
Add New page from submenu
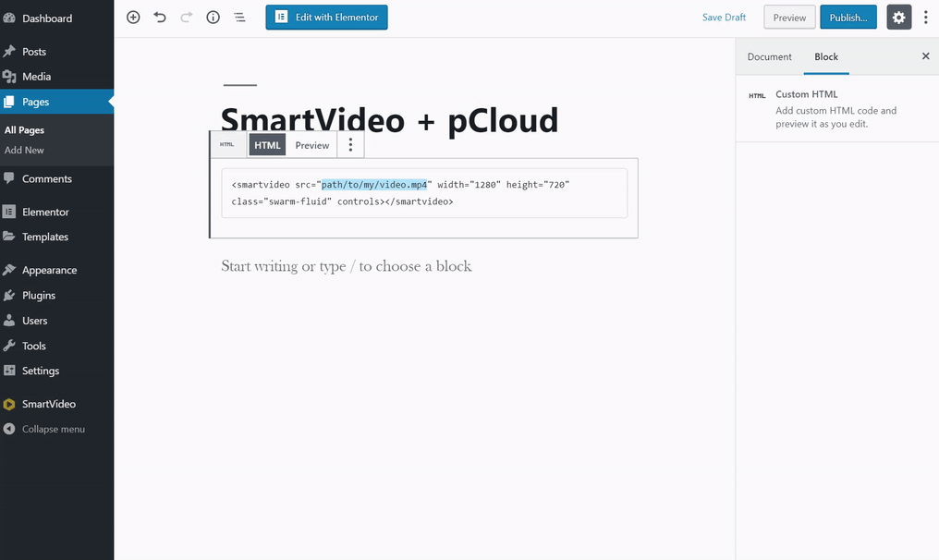click(24, 151)
